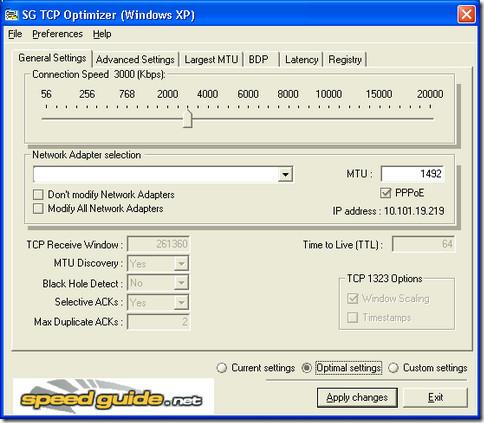Select the Current settings radio button
Screen dimensions: 484x423
pos(221,368)
